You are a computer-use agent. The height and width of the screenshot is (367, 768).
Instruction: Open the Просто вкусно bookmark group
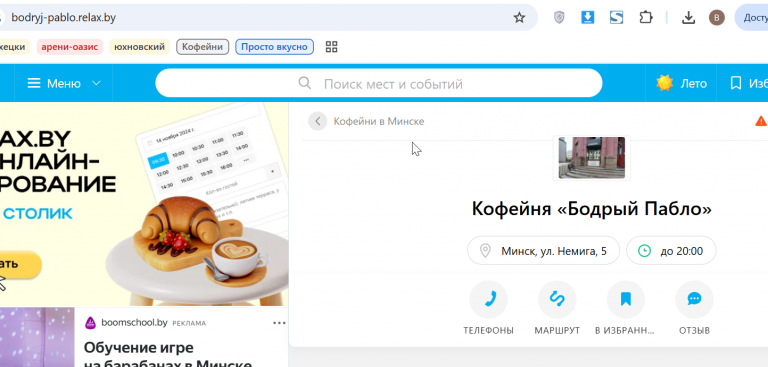point(274,47)
